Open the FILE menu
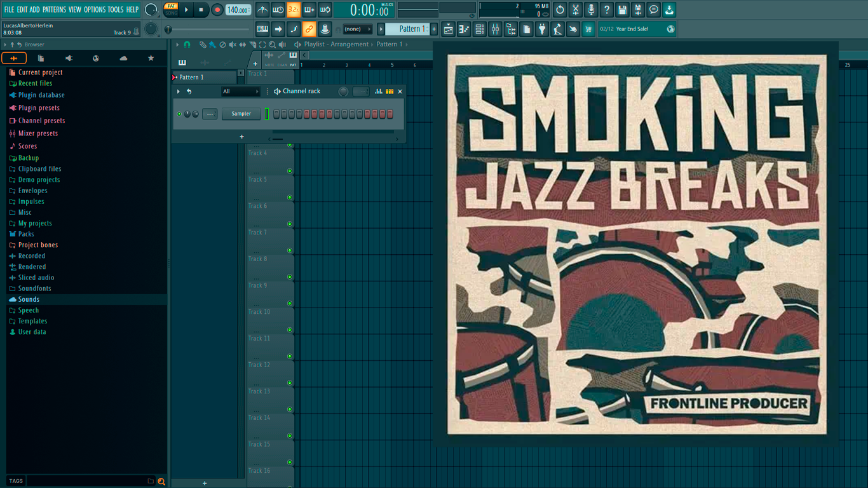 (x=9, y=10)
